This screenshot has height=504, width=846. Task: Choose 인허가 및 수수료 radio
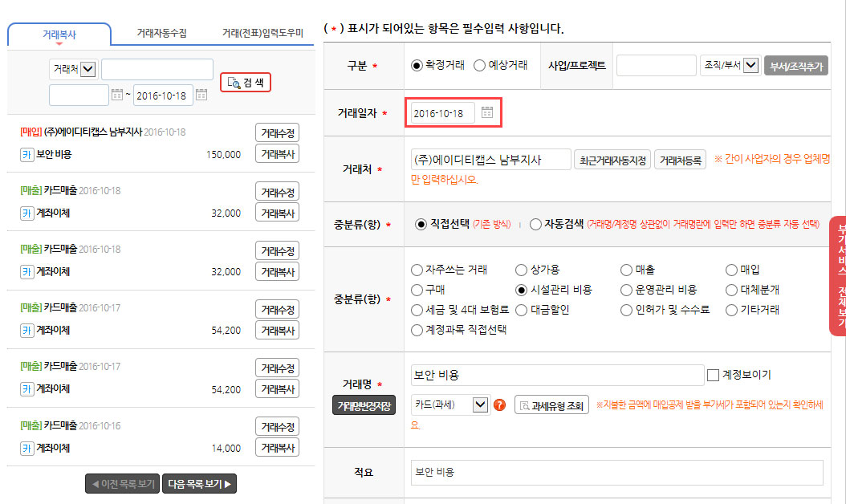626,311
